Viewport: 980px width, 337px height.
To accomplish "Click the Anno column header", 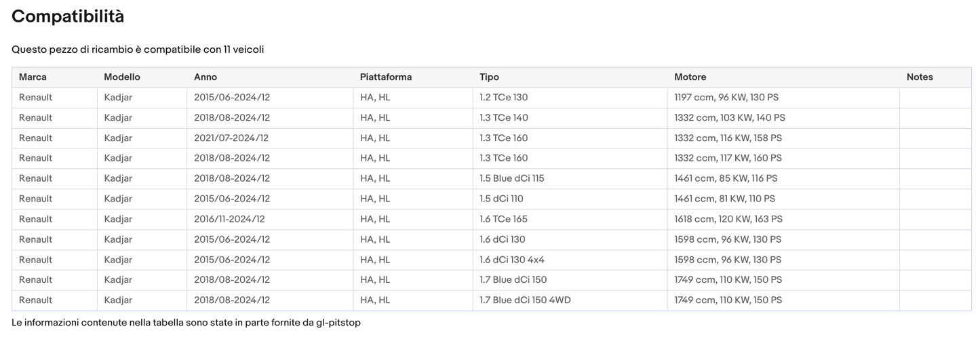I will 205,77.
